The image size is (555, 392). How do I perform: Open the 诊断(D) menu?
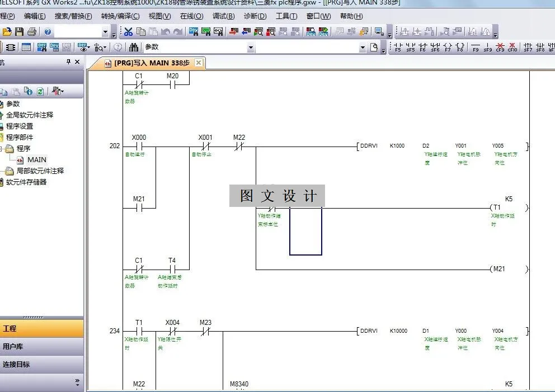tap(255, 16)
